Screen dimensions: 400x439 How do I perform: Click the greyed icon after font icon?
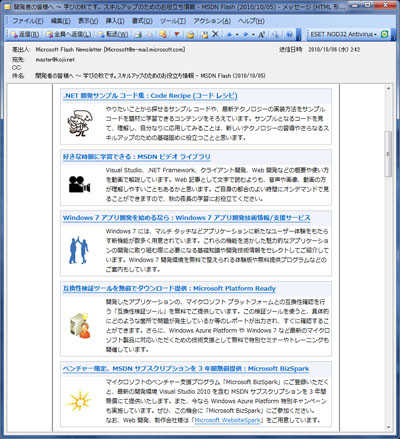(275, 34)
